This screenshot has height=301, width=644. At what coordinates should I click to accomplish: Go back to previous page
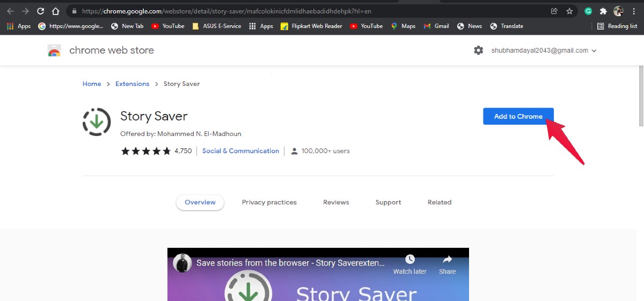click(x=10, y=11)
